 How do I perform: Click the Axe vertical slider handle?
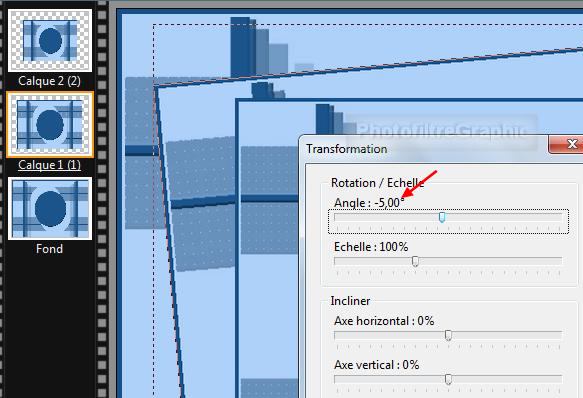448,379
